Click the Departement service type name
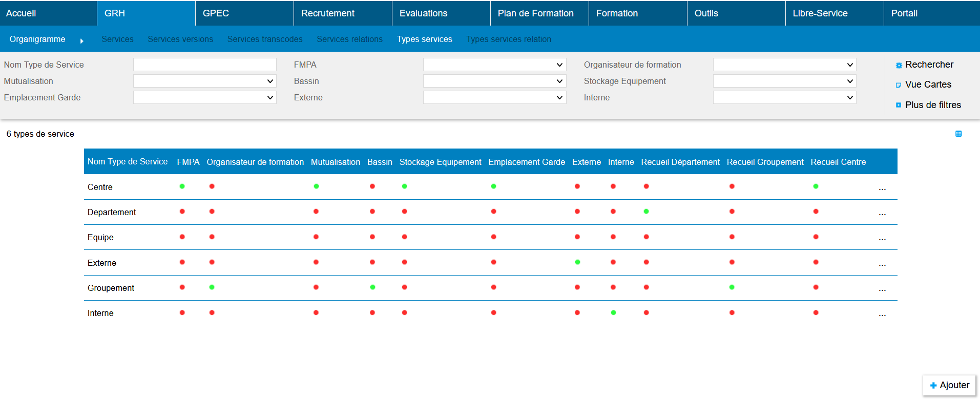This screenshot has width=980, height=400. [x=112, y=213]
